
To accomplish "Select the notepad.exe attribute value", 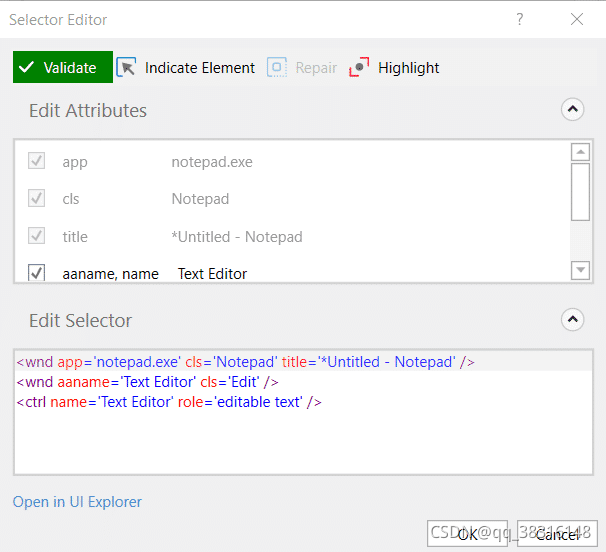I will point(212,162).
